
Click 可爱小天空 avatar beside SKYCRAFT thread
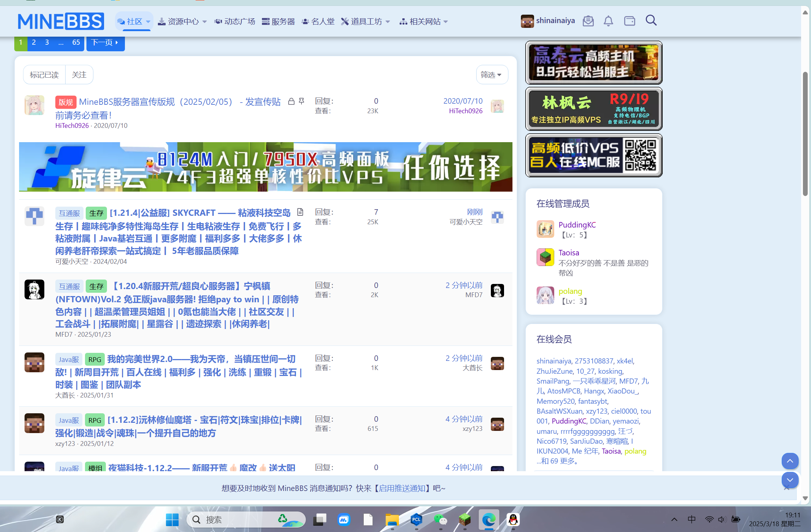click(34, 216)
